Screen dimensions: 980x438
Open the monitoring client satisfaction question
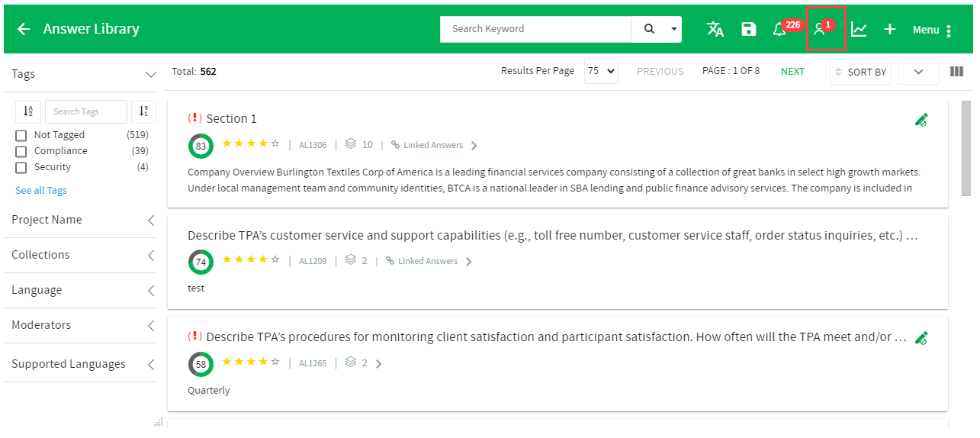tap(557, 337)
